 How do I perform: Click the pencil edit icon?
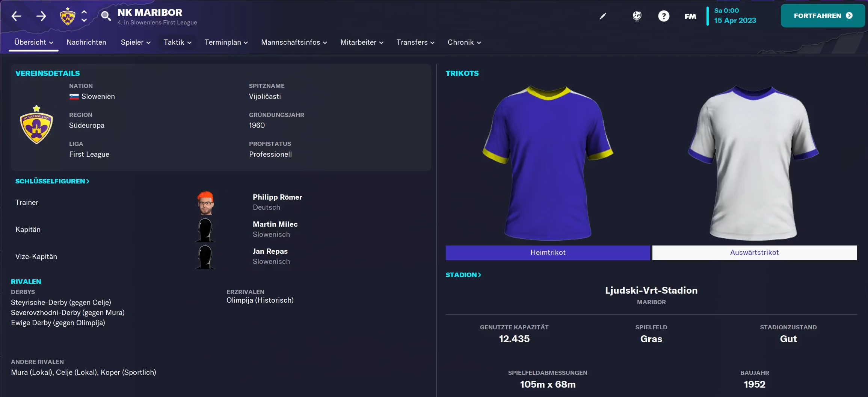click(x=602, y=16)
